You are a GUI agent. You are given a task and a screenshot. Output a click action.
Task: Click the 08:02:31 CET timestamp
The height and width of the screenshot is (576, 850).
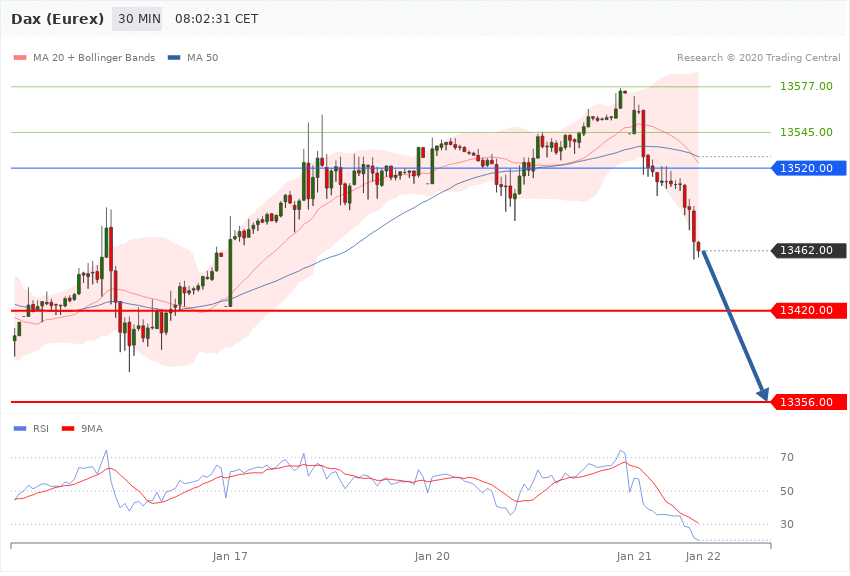coord(216,19)
